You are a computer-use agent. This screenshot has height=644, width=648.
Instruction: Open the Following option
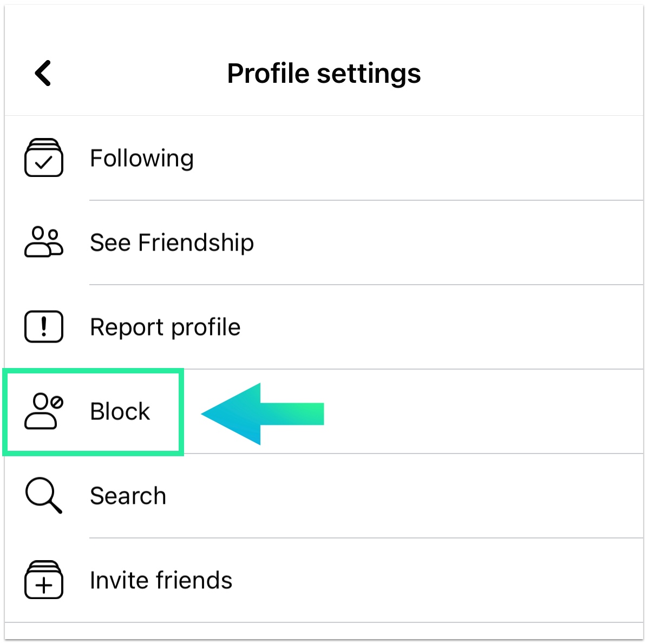coord(142,159)
